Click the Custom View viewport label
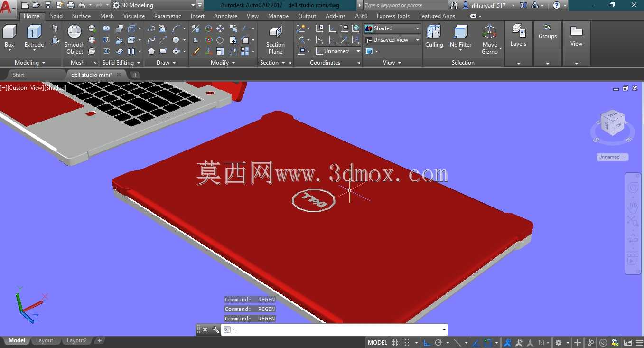Image resolution: width=644 pixels, height=348 pixels. 26,88
